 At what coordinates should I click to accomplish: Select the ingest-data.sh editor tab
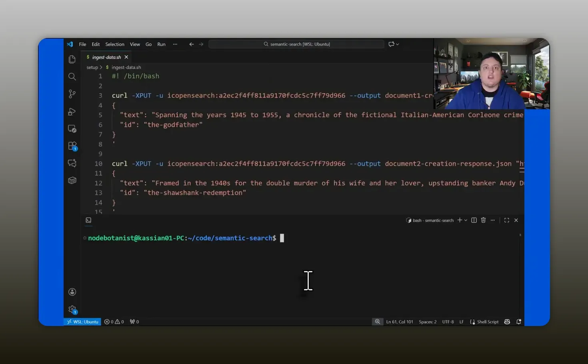106,57
